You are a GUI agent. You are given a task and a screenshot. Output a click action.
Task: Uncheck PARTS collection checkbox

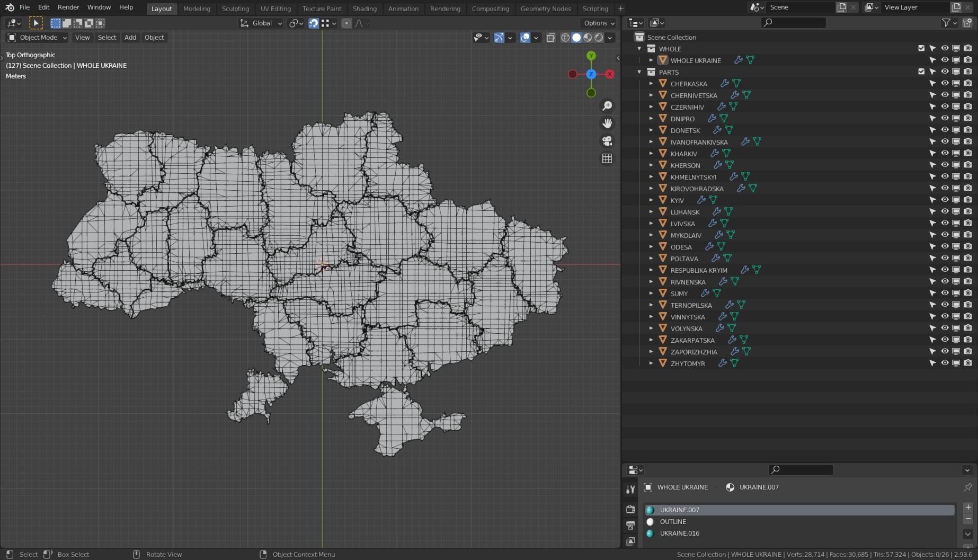921,72
